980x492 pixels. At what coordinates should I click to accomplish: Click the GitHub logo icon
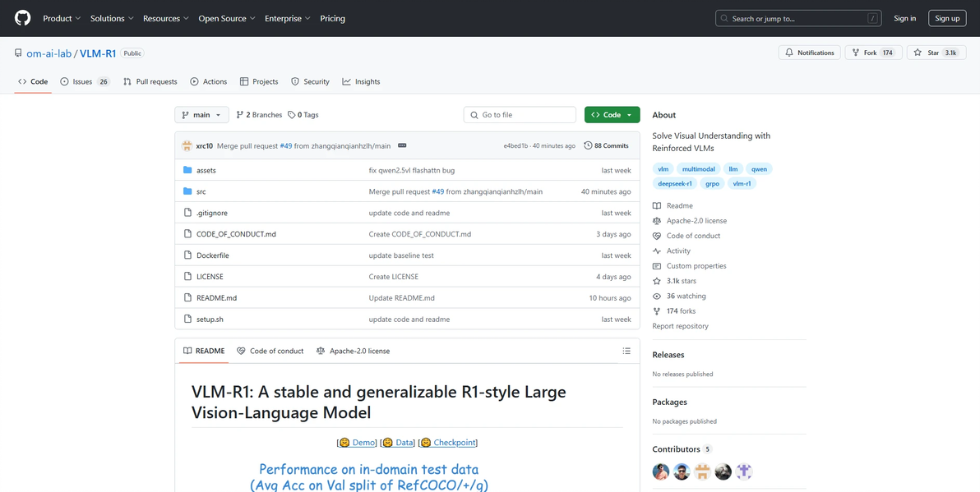pyautogui.click(x=22, y=18)
